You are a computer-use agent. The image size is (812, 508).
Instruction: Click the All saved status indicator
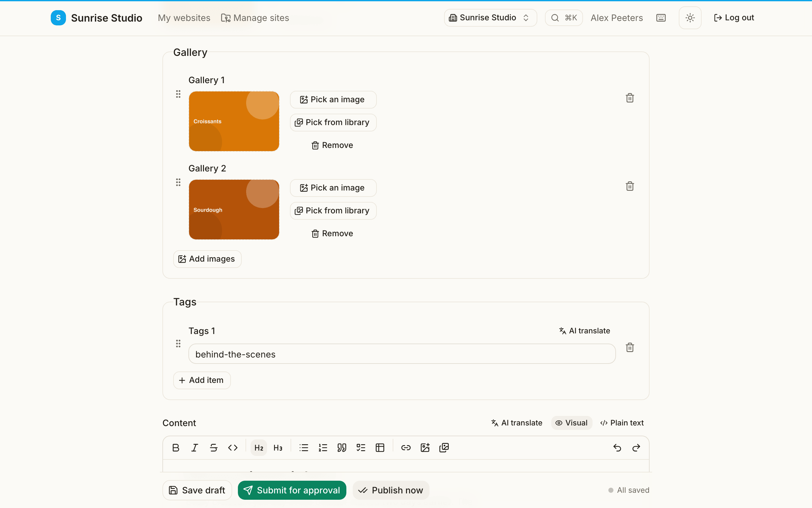(629, 490)
